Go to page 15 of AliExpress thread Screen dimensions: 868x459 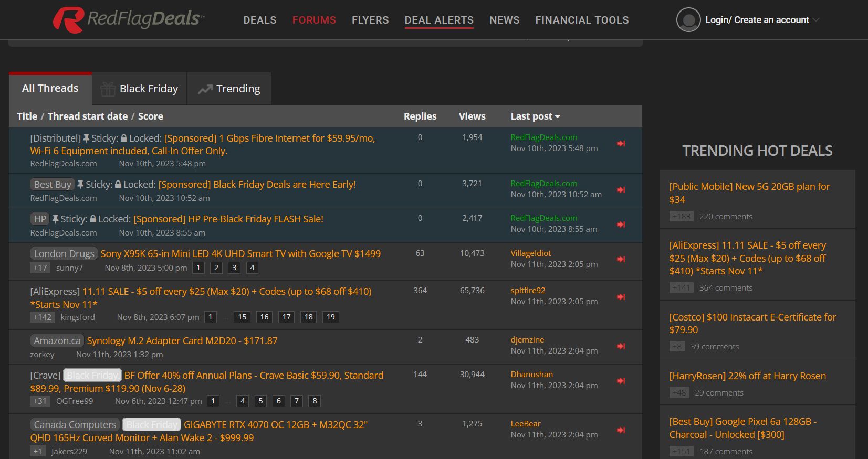click(x=242, y=317)
